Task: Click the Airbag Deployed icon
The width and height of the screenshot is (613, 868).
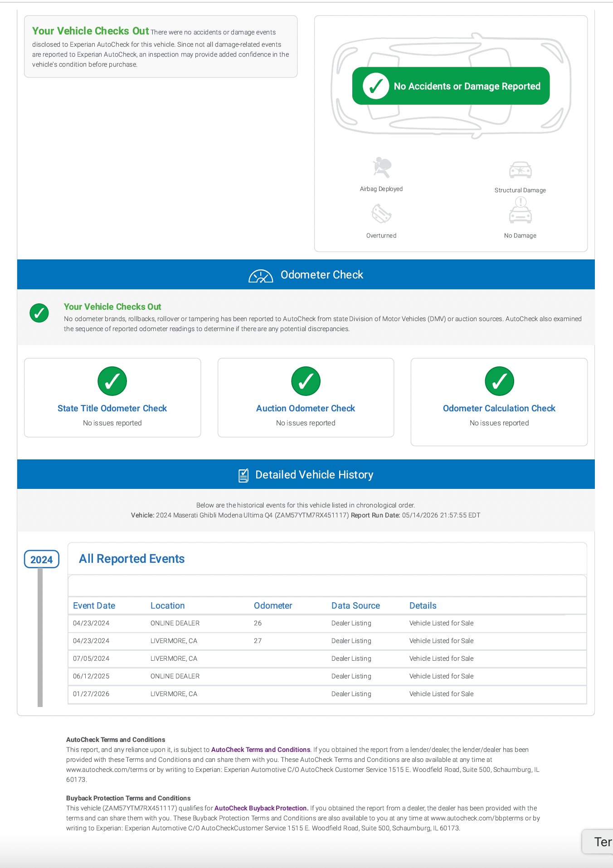Action: click(x=382, y=167)
